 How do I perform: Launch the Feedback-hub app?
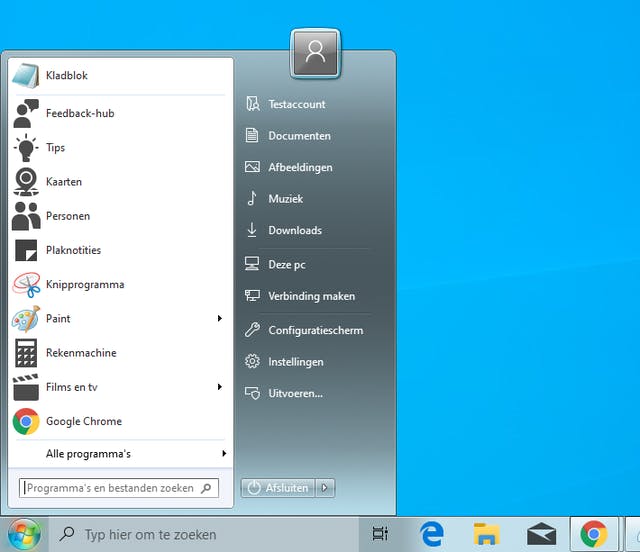click(79, 113)
